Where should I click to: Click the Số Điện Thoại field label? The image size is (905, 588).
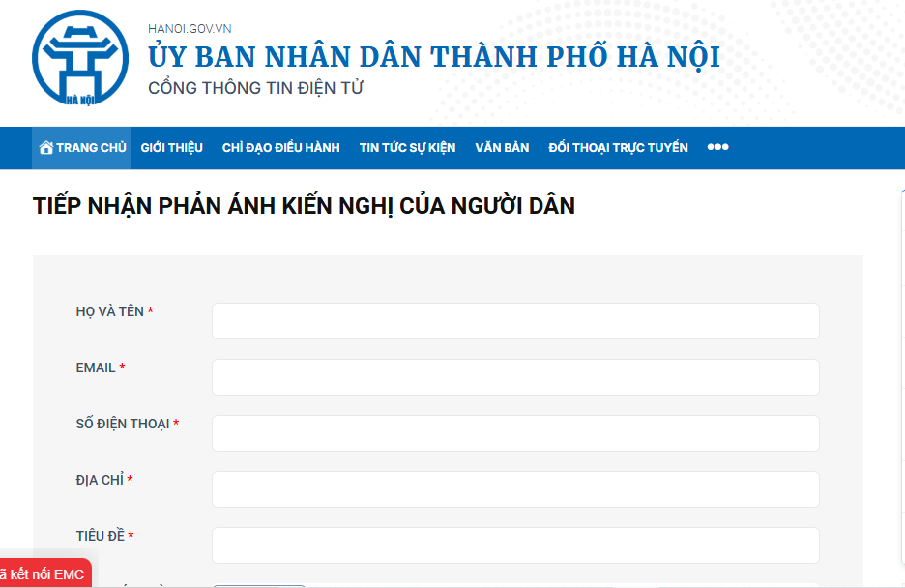coord(123,424)
